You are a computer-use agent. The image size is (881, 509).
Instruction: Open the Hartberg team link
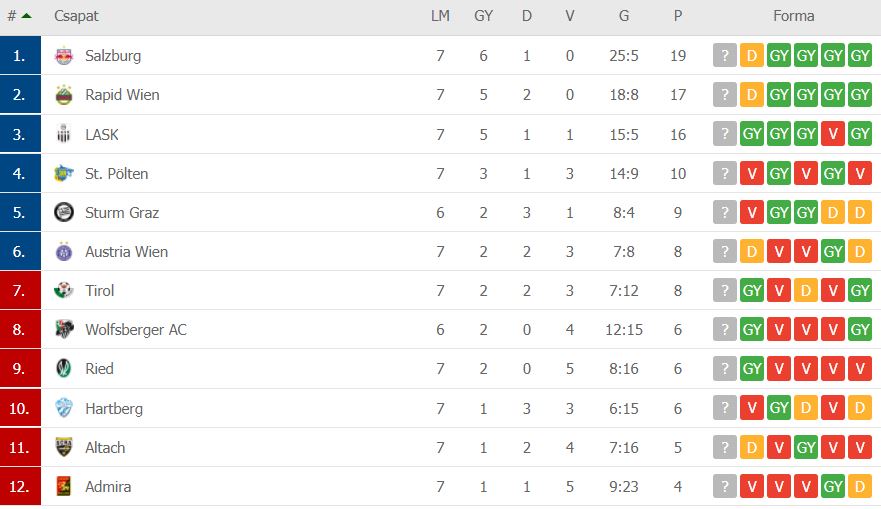click(x=114, y=408)
